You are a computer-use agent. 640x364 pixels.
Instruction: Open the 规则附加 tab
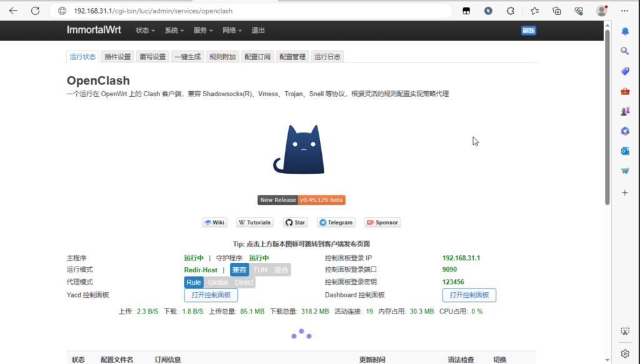tap(222, 57)
